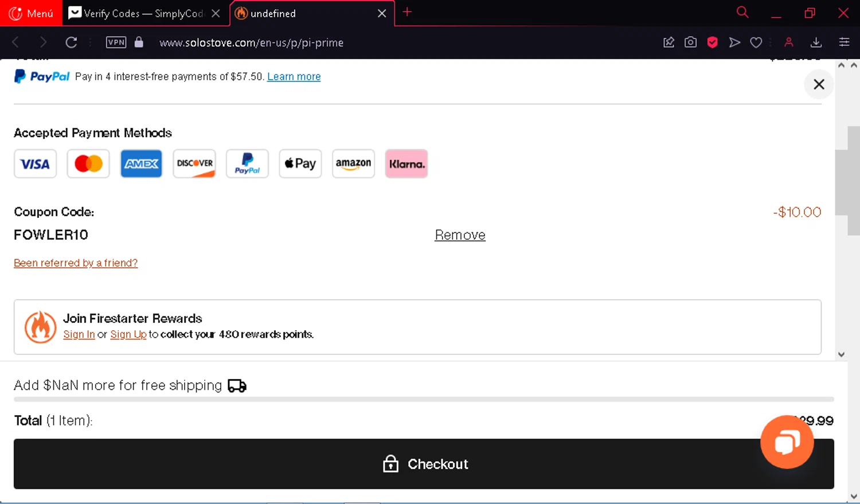This screenshot has height=504, width=860.
Task: Click the Amex payment icon
Action: (x=141, y=164)
